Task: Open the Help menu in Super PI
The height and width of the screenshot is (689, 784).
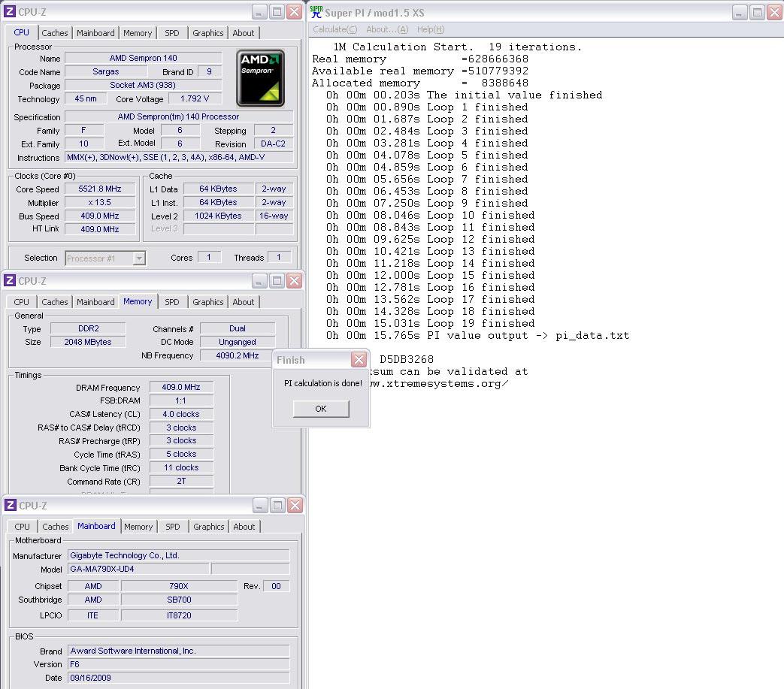Action: [431, 29]
